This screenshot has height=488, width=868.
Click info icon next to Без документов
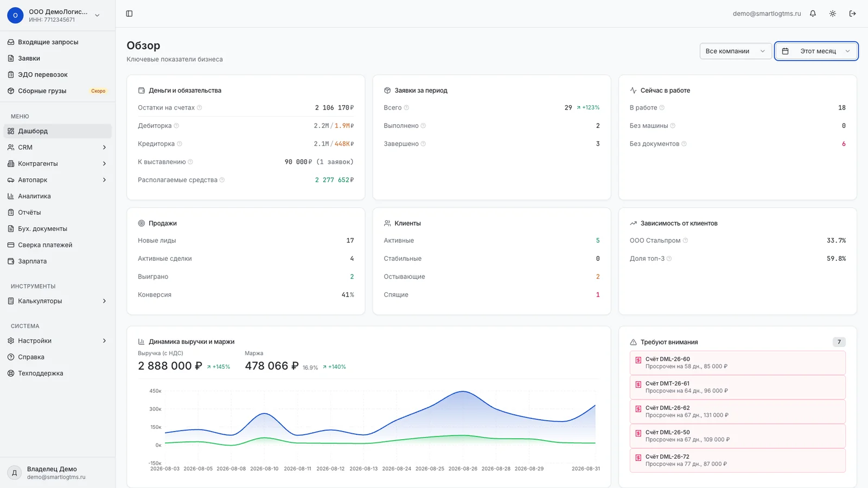(x=684, y=144)
